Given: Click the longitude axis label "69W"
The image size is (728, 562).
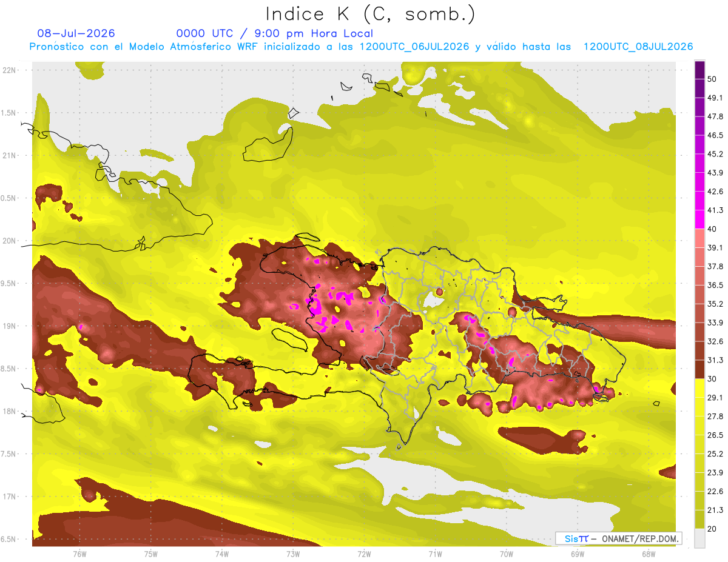Looking at the screenshot, I should pos(577,554).
